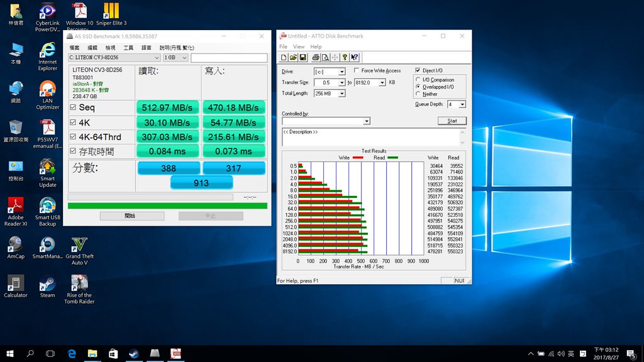This screenshot has width=644, height=362.
Task: Open the Steam desktop icon
Action: pos(47,287)
